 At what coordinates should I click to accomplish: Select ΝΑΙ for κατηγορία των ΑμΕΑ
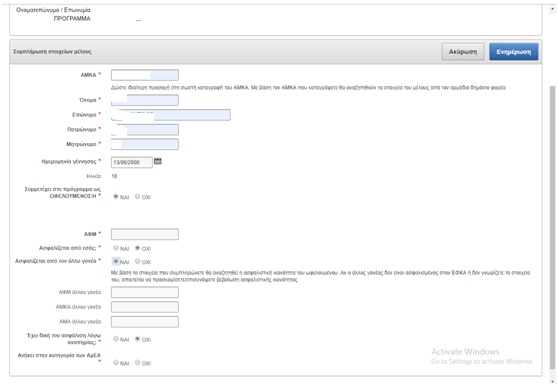(116, 362)
